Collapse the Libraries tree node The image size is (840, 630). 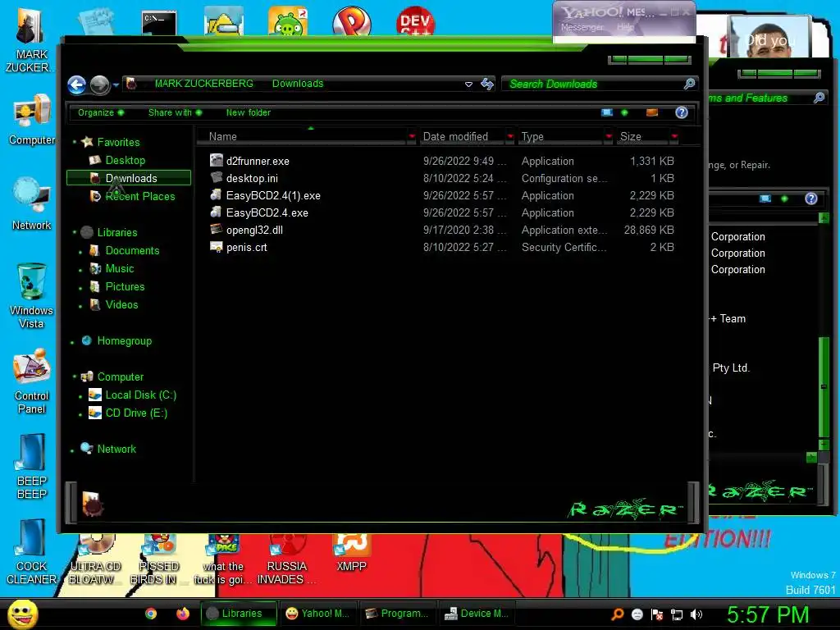[x=75, y=232]
